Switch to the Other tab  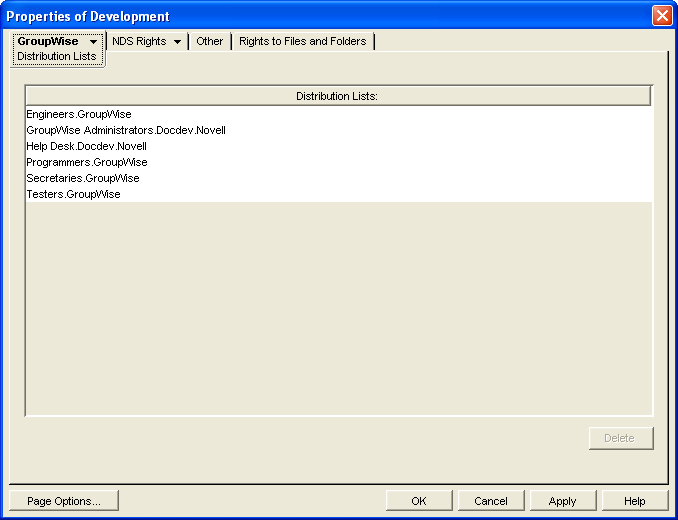(x=210, y=41)
